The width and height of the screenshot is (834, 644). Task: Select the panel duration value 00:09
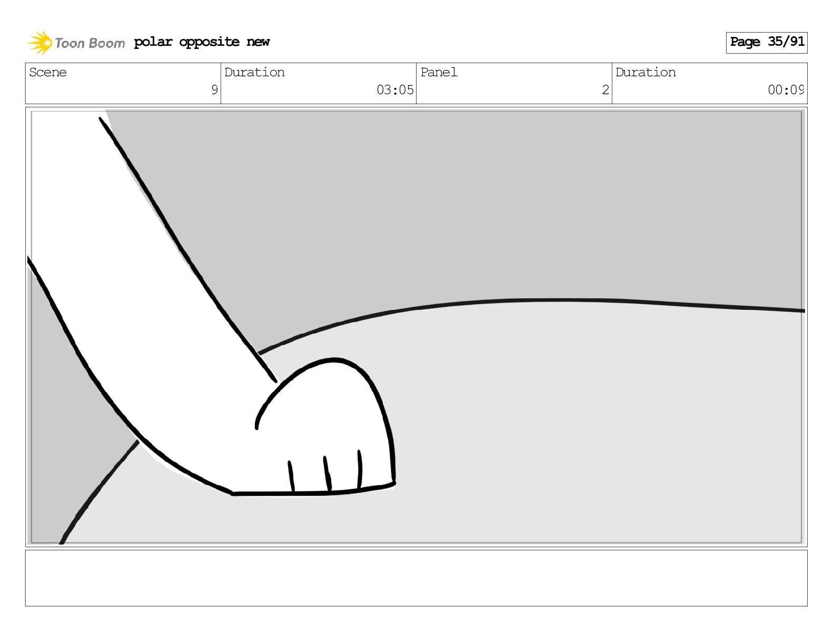(786, 90)
